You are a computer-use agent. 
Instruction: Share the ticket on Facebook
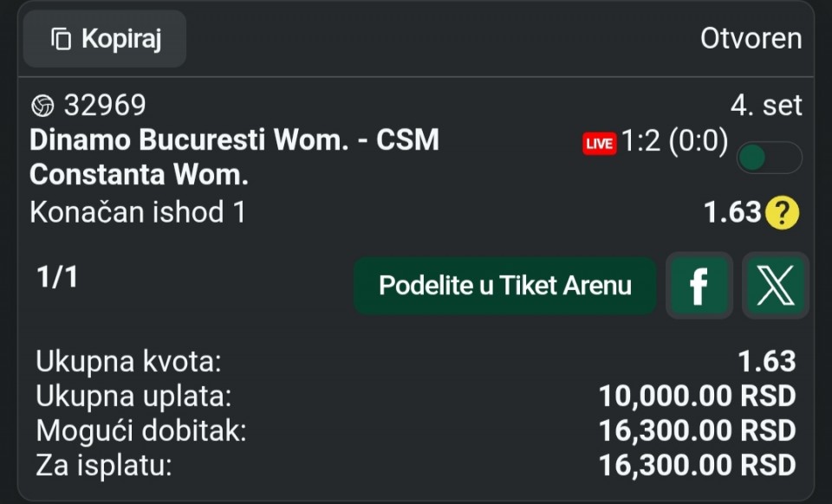click(x=699, y=285)
